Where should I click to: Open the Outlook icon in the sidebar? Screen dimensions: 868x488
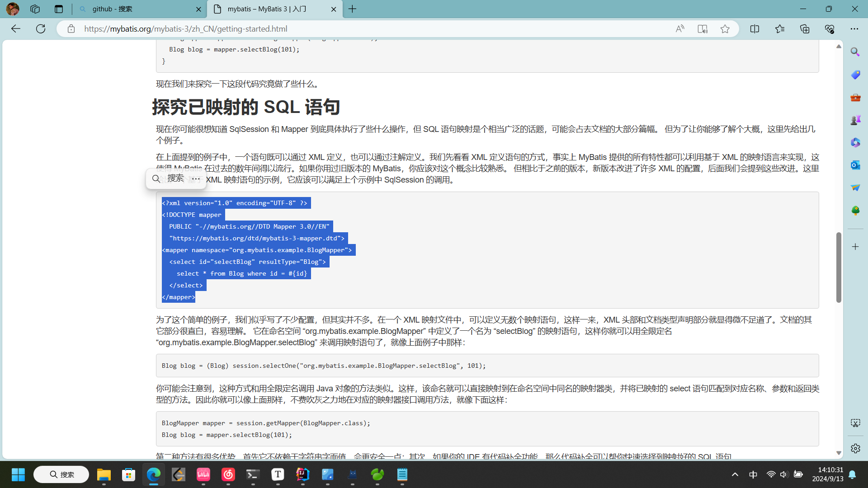pyautogui.click(x=855, y=165)
